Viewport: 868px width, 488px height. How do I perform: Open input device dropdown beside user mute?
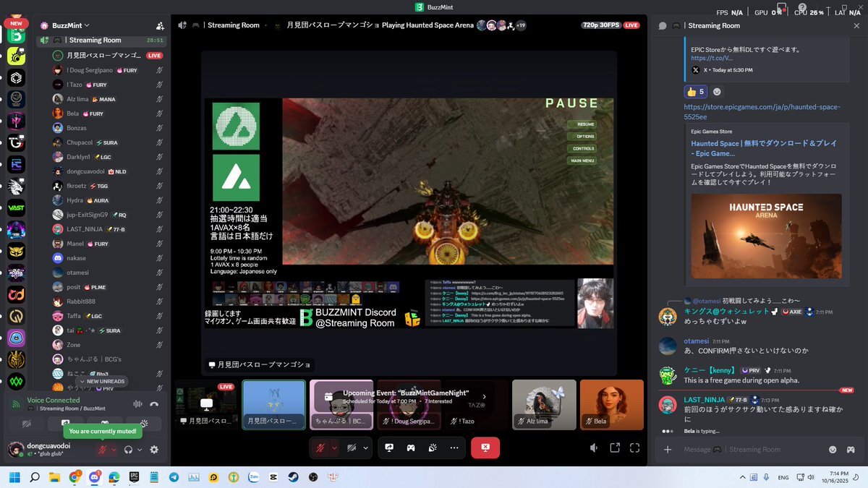click(x=114, y=449)
